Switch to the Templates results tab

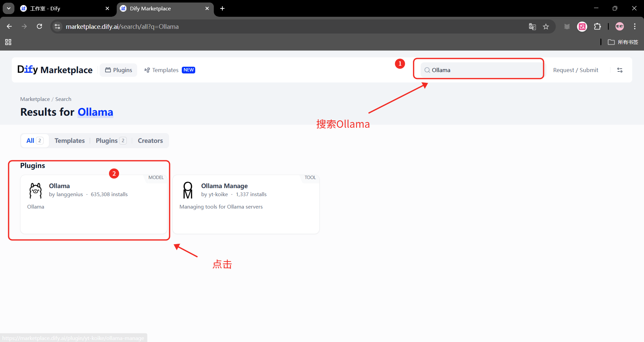coord(70,141)
